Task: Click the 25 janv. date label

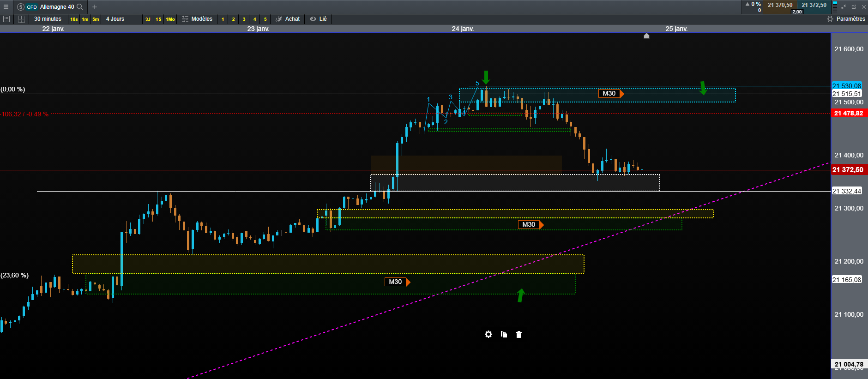Action: tap(676, 29)
